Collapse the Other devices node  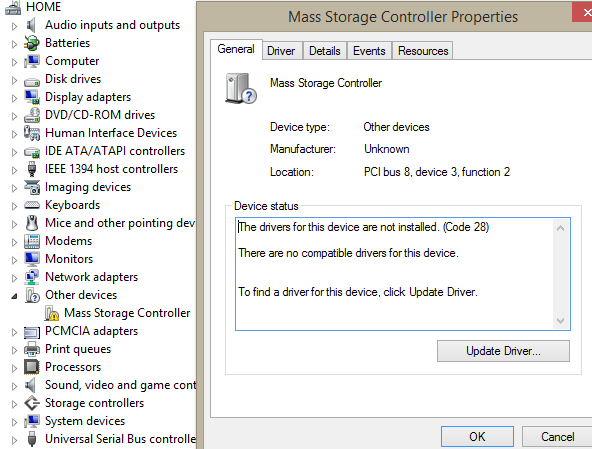(14, 296)
